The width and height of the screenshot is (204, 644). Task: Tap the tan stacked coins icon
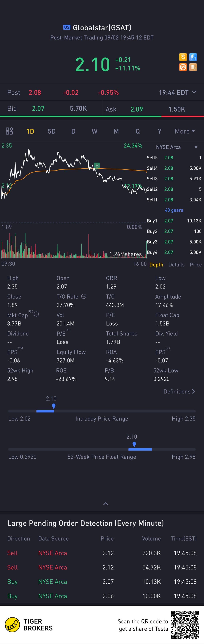pyautogui.click(x=193, y=67)
